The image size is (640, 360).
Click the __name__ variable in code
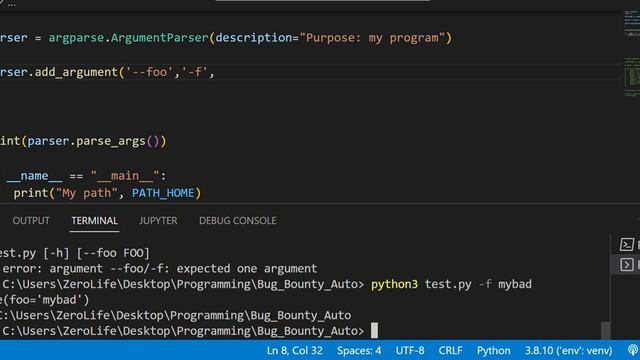click(x=34, y=176)
